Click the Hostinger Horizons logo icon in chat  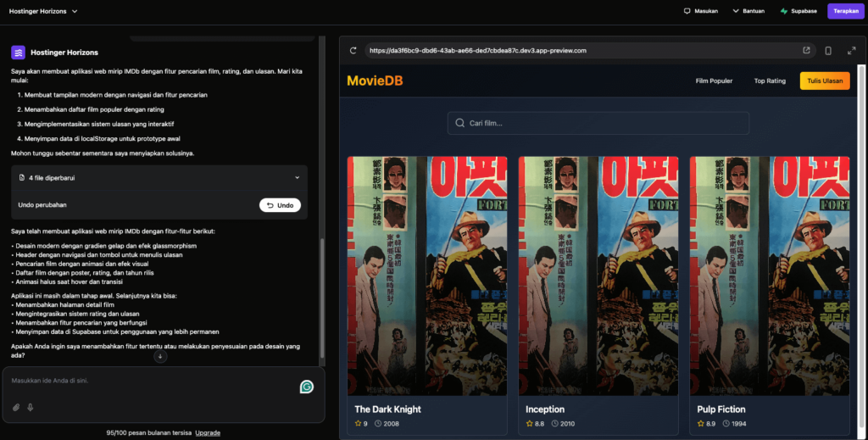coord(19,53)
